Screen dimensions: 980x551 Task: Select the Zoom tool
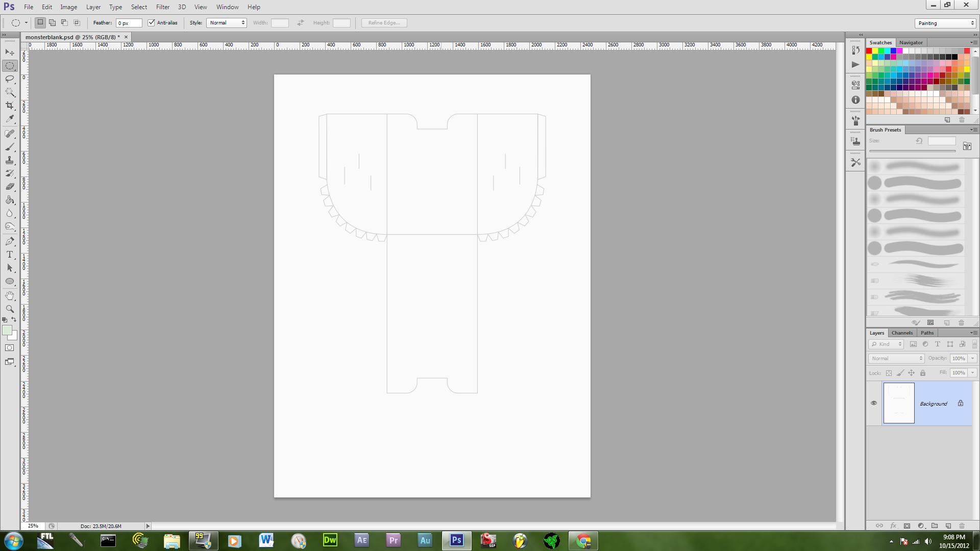coord(10,309)
